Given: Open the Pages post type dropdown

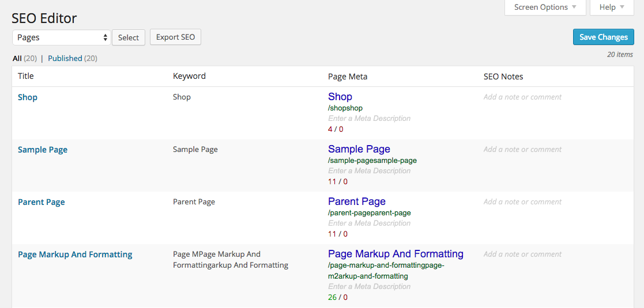Looking at the screenshot, I should [x=62, y=37].
